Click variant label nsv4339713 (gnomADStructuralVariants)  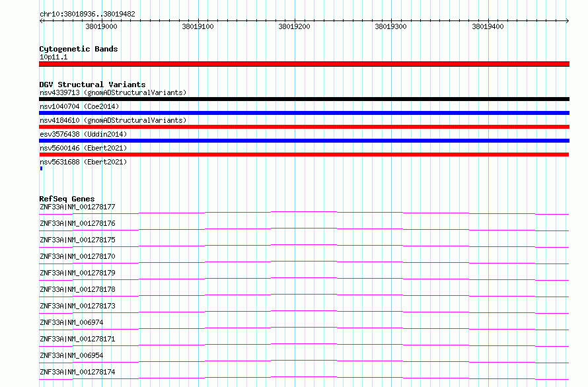[113, 92]
